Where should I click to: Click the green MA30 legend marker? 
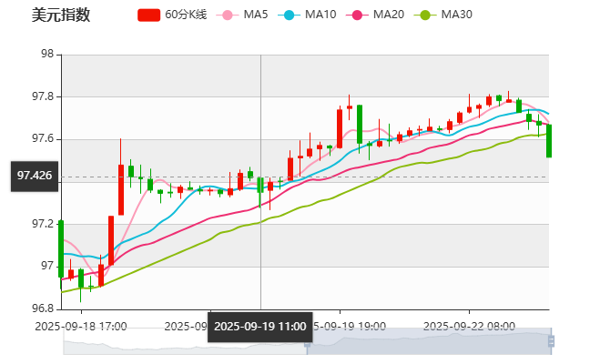click(x=423, y=15)
